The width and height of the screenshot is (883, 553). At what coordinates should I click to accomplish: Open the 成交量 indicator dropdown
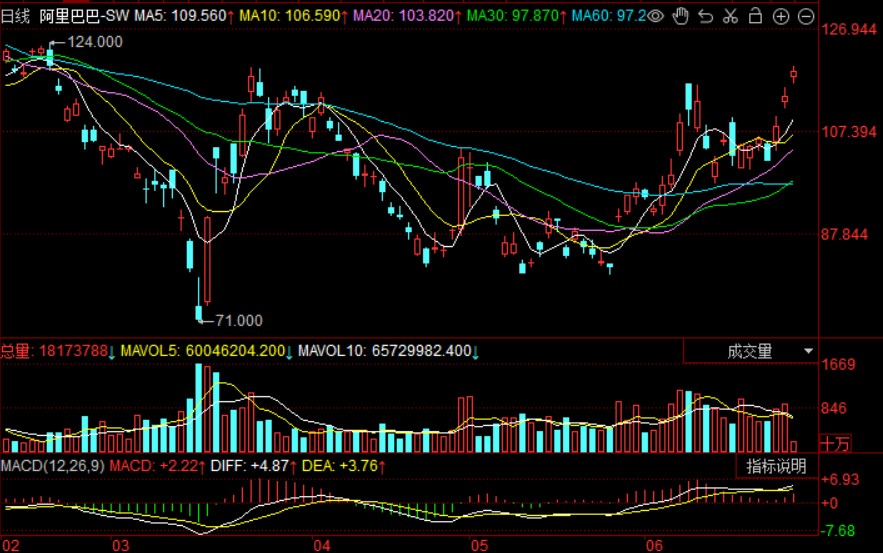749,351
